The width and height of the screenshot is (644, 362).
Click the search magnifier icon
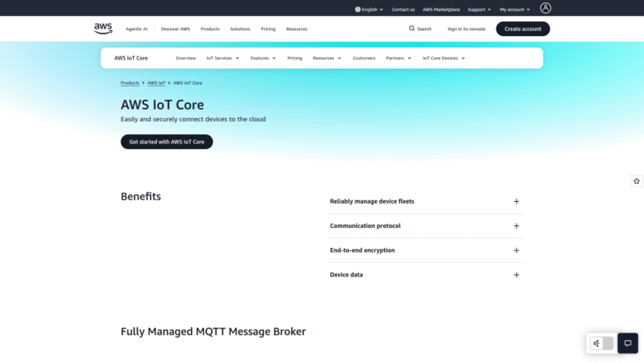point(412,28)
